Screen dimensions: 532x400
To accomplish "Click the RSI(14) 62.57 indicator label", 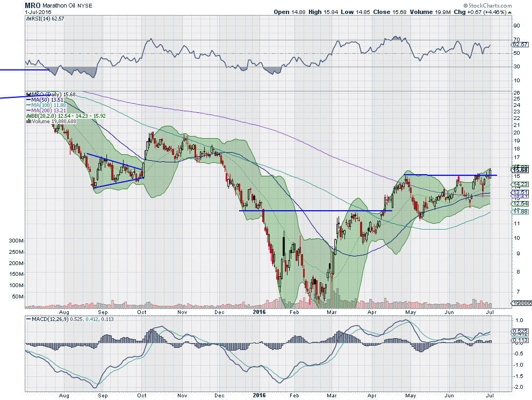I will tap(47, 19).
